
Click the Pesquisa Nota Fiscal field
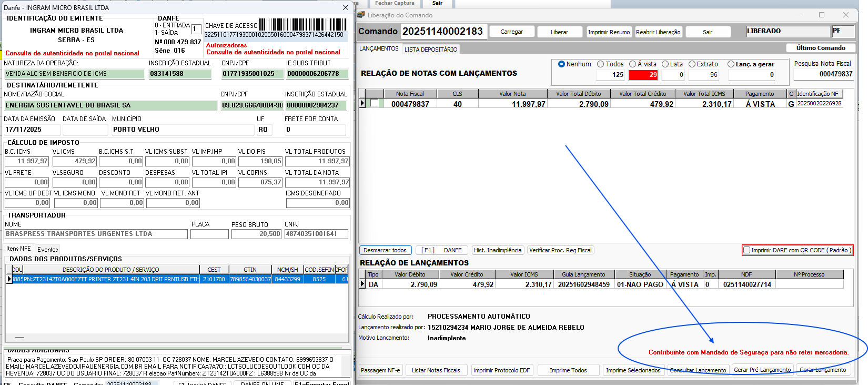pyautogui.click(x=823, y=74)
